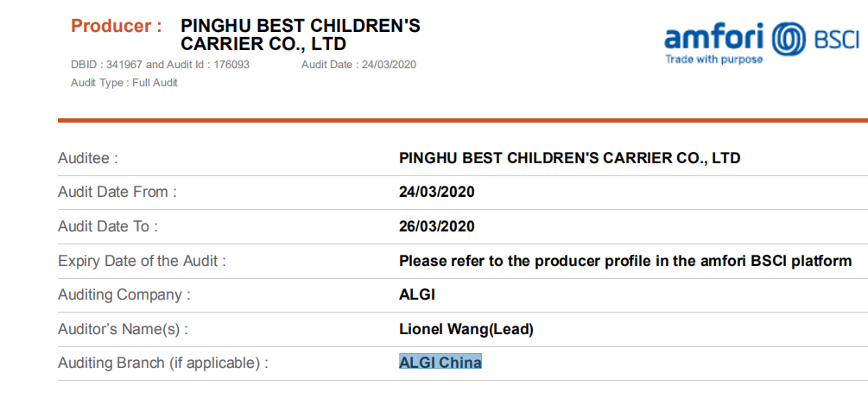Screen dimensions: 868x405
Task: Click the highlighted 'ALGI China' text
Action: [x=440, y=363]
